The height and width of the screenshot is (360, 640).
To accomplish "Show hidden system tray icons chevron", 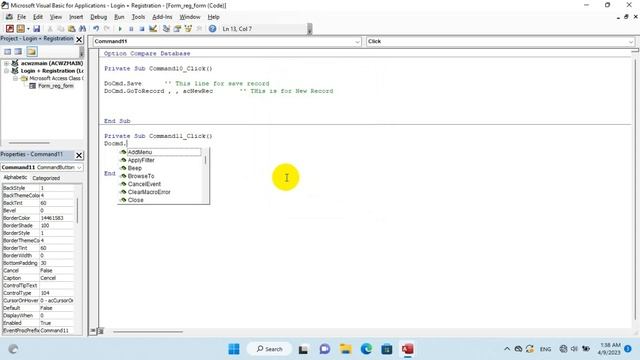I will coord(507,349).
